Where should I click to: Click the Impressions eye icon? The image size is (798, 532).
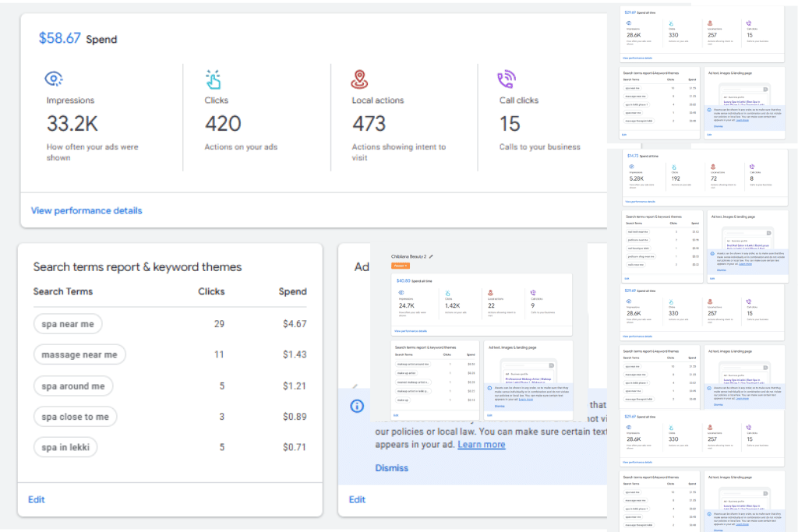[x=54, y=79]
